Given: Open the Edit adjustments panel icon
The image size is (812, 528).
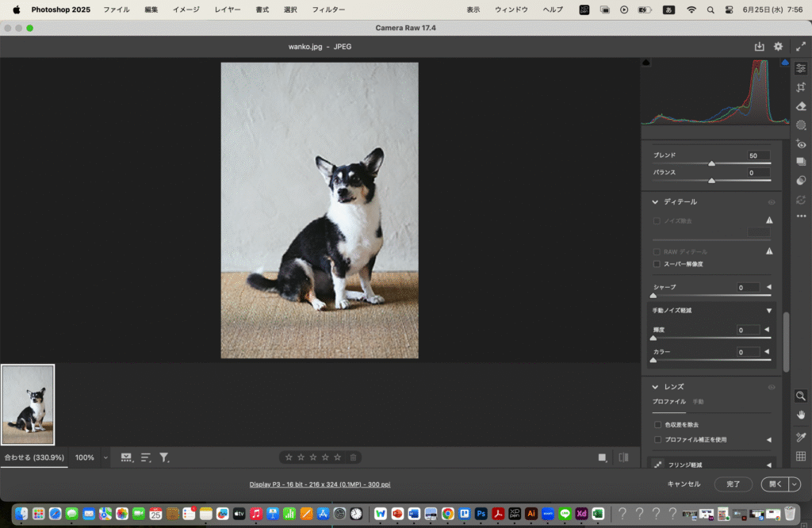Looking at the screenshot, I should (x=801, y=68).
